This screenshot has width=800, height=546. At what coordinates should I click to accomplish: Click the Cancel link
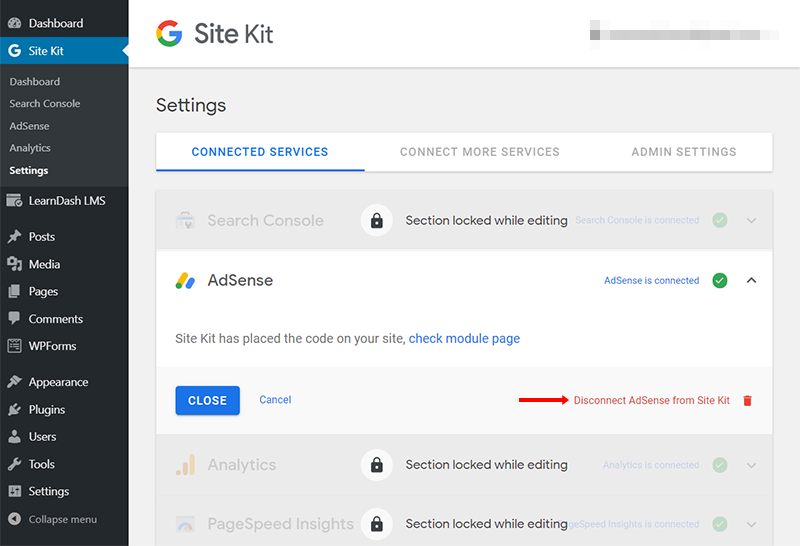pos(275,400)
